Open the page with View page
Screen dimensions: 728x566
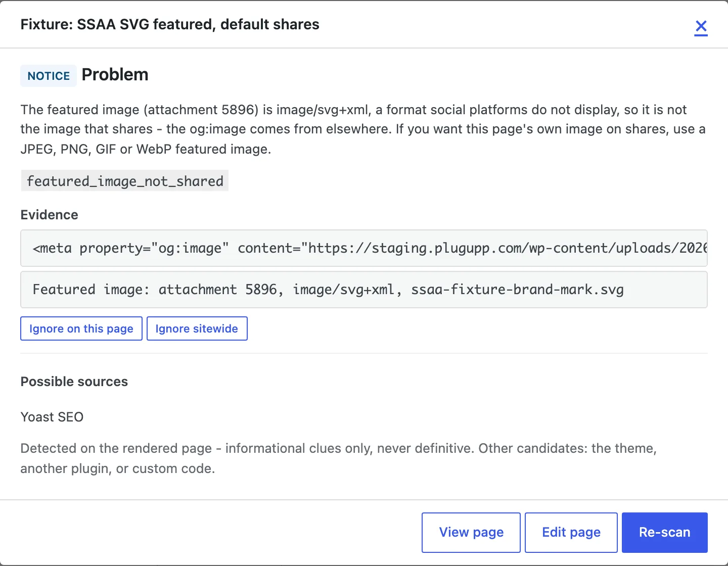(x=471, y=532)
